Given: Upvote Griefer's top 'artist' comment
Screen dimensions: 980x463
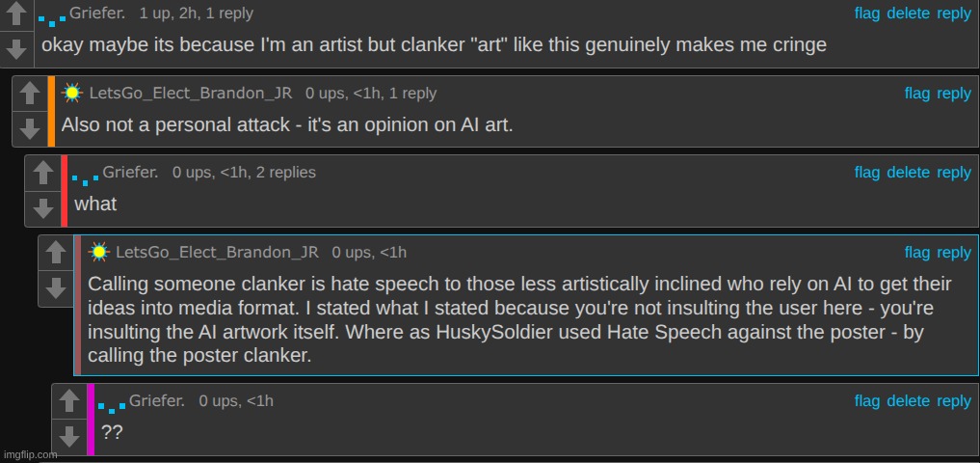Looking at the screenshot, I should click(x=15, y=16).
